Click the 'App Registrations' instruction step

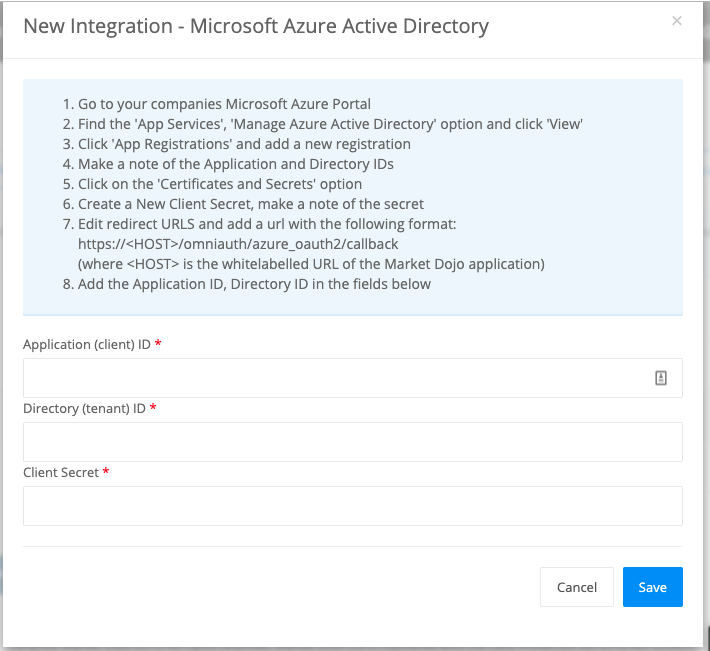click(244, 144)
